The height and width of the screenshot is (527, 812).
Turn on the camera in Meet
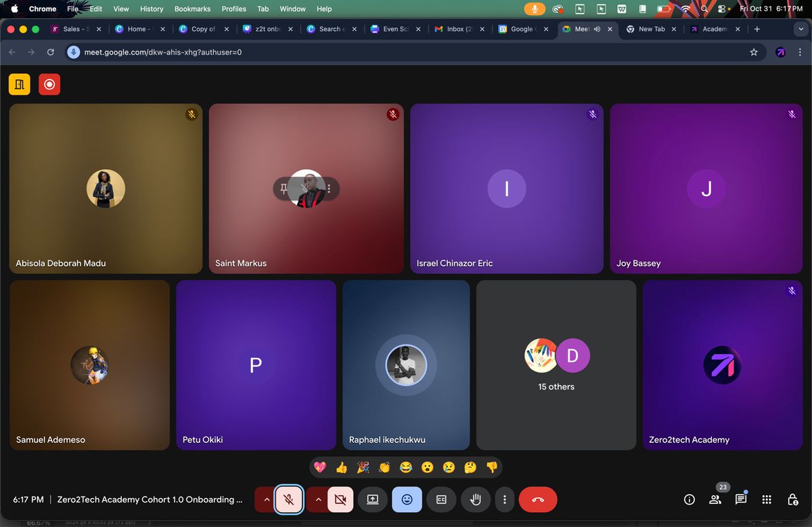click(340, 499)
